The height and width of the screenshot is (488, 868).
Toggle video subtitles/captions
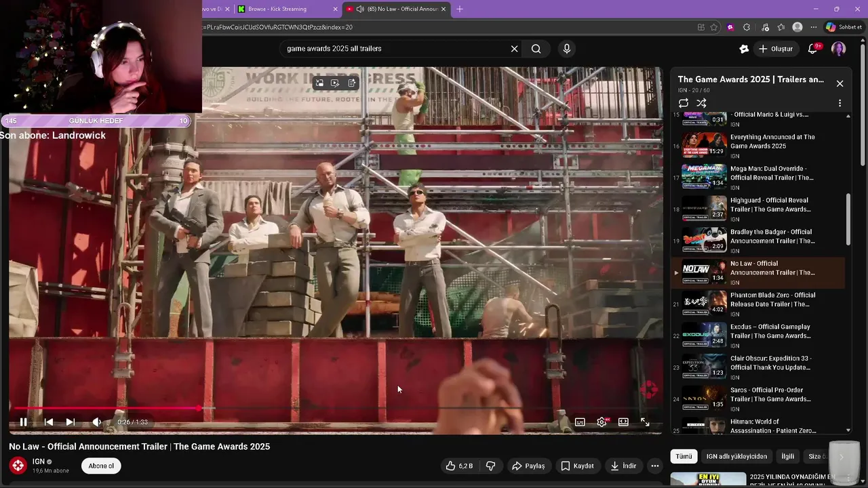580,422
